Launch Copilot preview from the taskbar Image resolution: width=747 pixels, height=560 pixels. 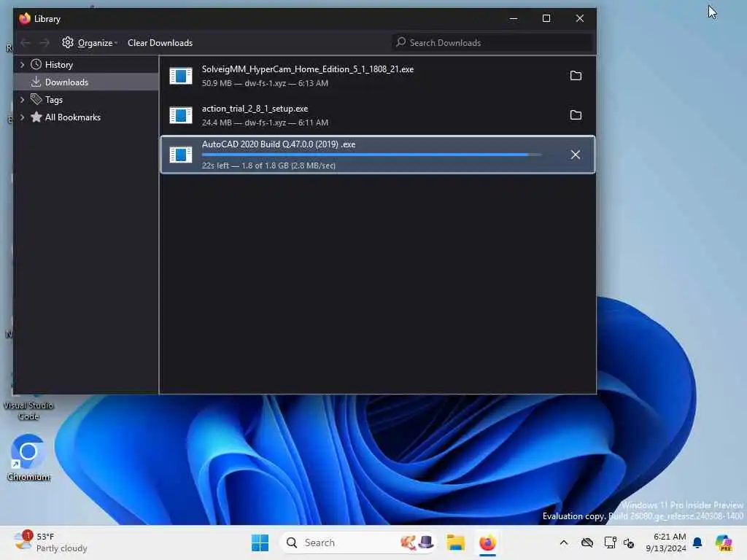coord(724,542)
